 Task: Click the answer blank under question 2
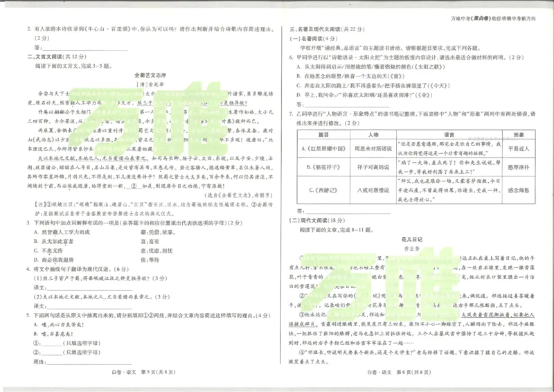coord(84,48)
